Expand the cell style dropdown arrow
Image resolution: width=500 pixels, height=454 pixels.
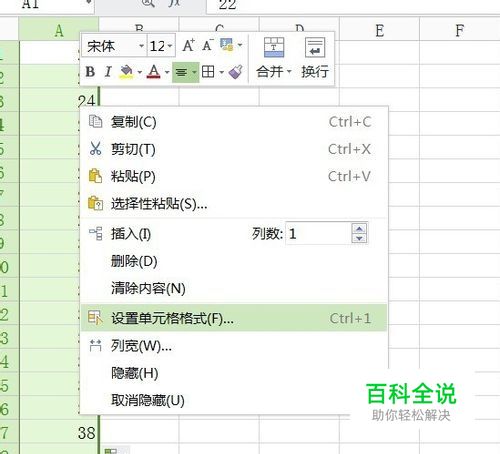(x=240, y=45)
